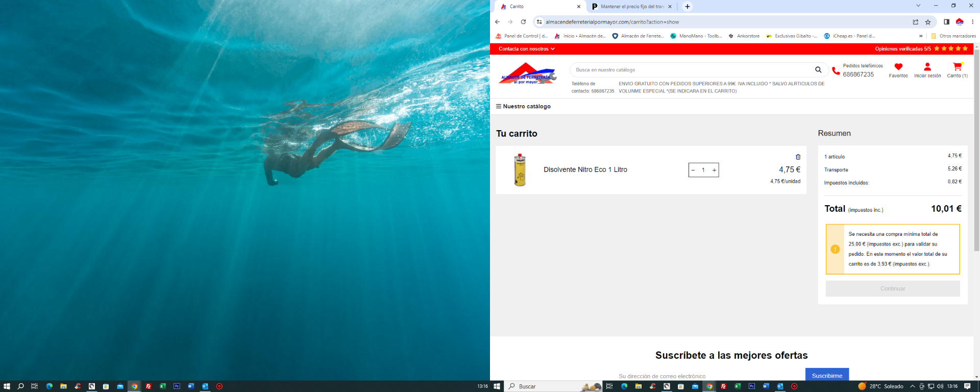Click the Disolvente Nitro product thumbnail
Image resolution: width=980 pixels, height=392 pixels.
click(520, 170)
